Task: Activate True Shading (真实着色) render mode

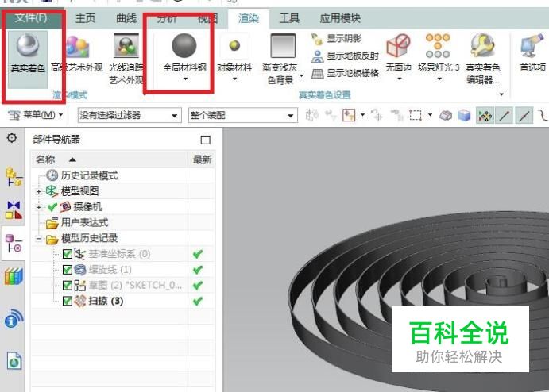Action: click(28, 59)
